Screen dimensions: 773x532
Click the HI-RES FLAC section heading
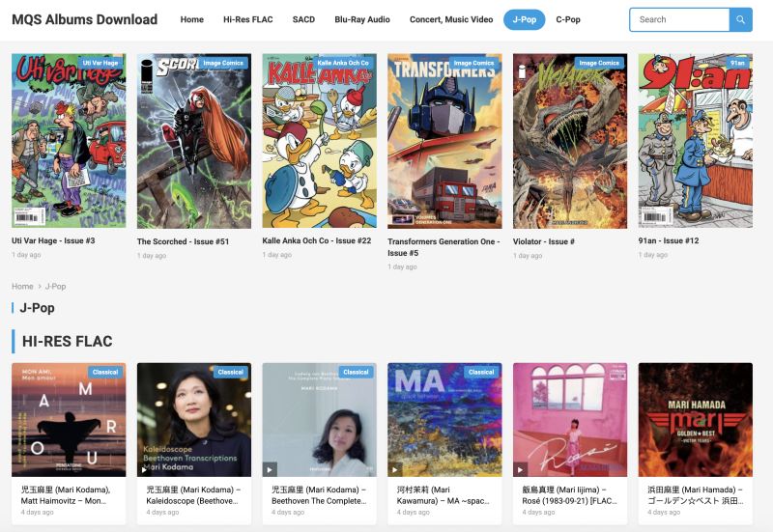67,342
